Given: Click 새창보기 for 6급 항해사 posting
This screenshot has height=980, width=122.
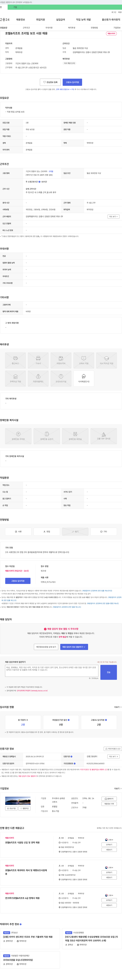Looking at the screenshot, I should point(109,905).
